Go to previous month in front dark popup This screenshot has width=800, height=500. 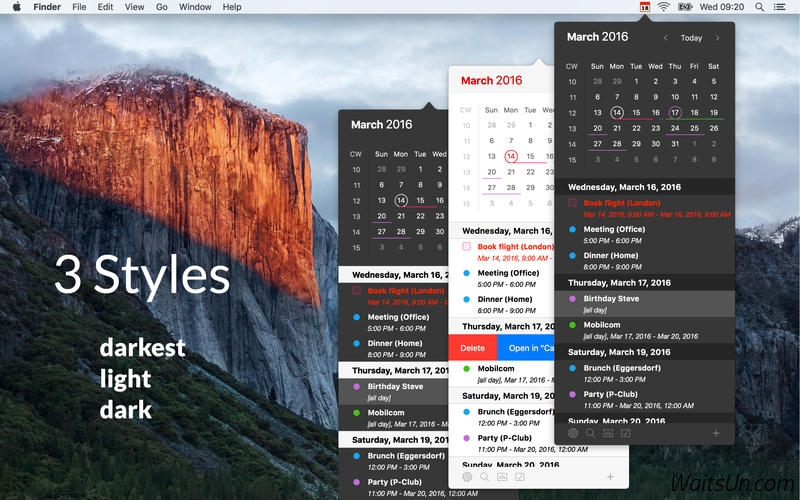click(x=666, y=38)
